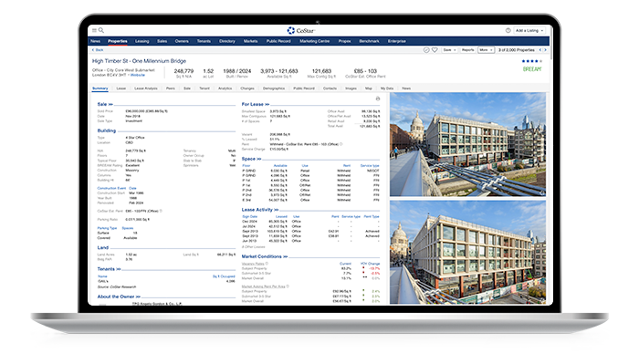Open the Add a Listing dropdown
This screenshot has height=364, width=639.
click(529, 30)
